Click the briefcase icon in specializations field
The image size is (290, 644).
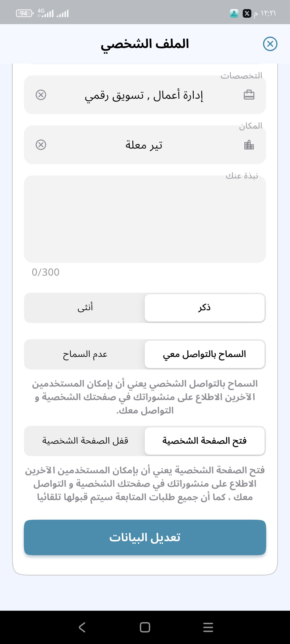(x=249, y=95)
